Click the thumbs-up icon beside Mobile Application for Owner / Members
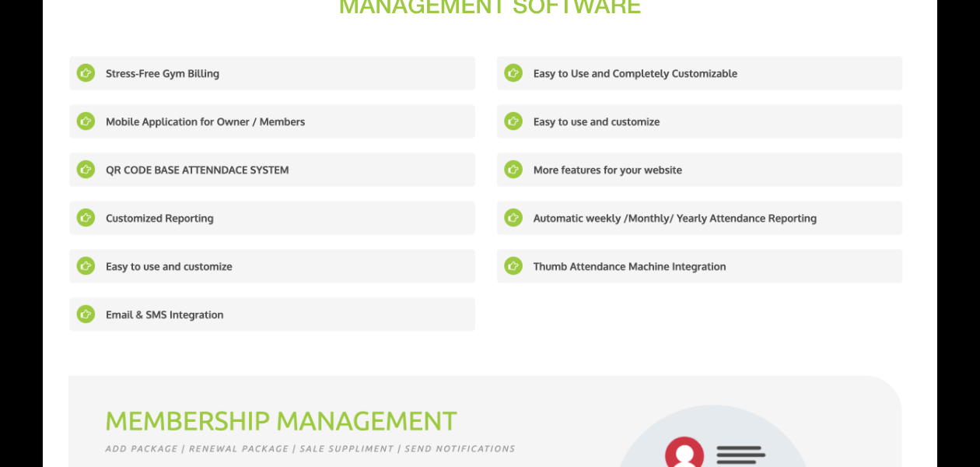The image size is (980, 467). (86, 121)
